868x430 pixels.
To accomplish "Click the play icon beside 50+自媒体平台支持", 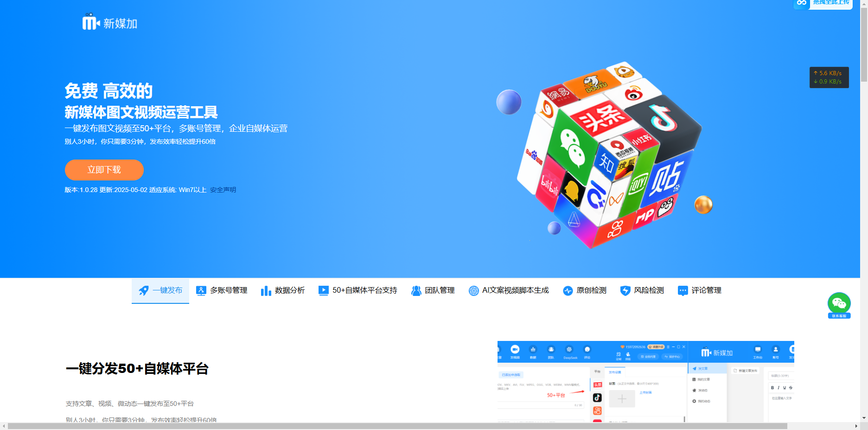I will pyautogui.click(x=324, y=291).
